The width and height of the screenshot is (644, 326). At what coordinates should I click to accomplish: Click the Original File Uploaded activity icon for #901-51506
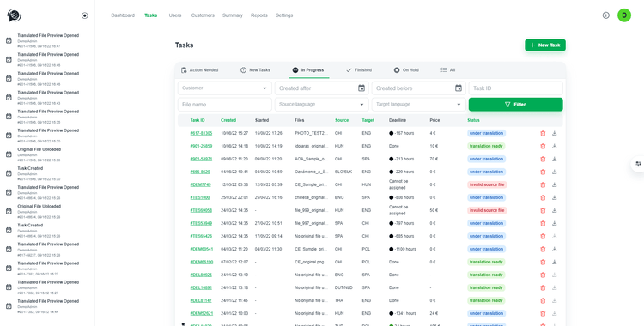(x=9, y=154)
